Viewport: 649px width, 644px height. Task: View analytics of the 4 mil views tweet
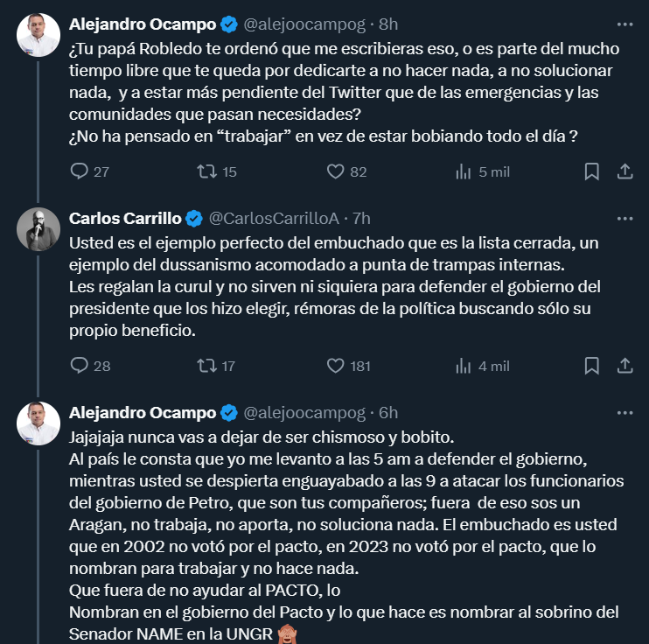click(x=464, y=366)
